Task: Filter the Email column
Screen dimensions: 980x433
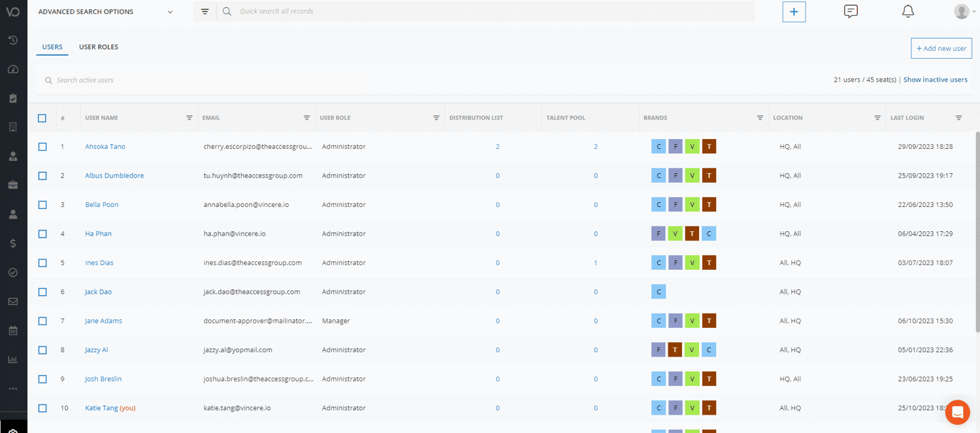Action: (306, 118)
